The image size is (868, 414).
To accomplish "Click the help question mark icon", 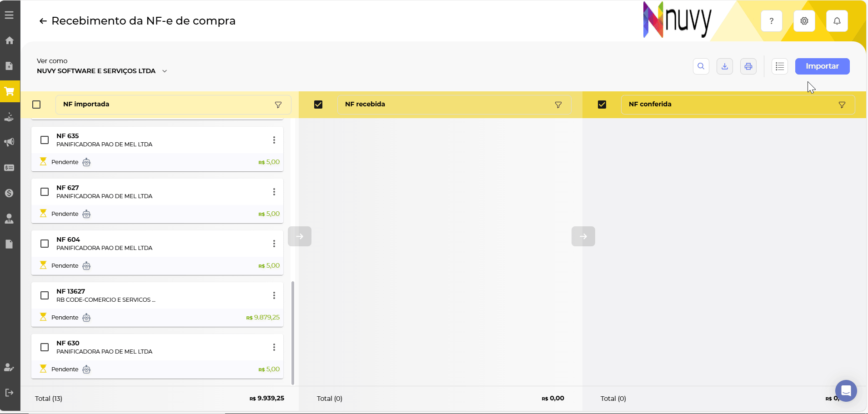I will pyautogui.click(x=771, y=21).
